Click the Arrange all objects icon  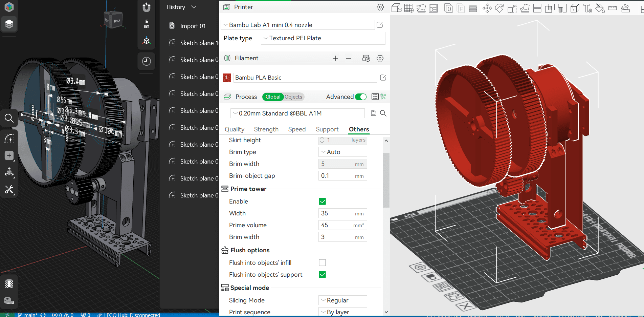click(x=434, y=8)
